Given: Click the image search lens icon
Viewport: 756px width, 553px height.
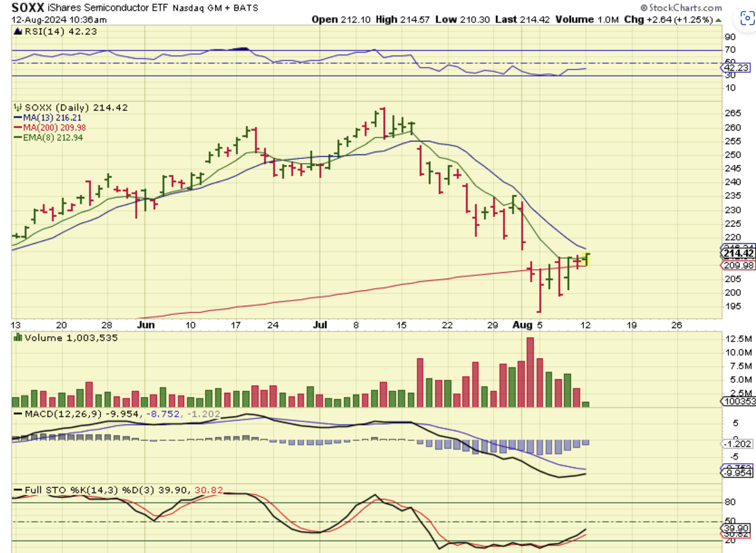Looking at the screenshot, I should (747, 18).
